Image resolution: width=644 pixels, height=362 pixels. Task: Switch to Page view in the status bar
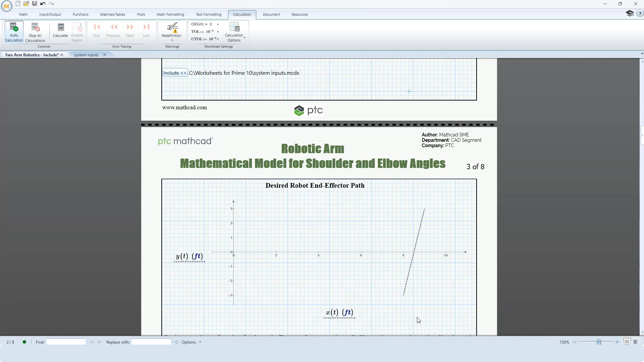[x=627, y=342]
